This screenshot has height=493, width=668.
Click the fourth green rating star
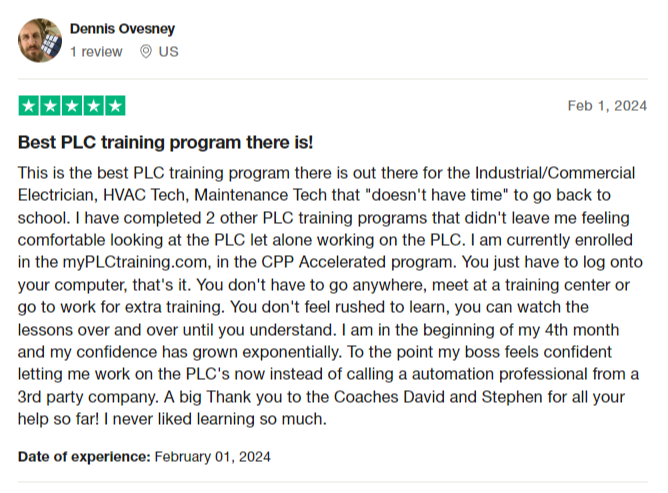pyautogui.click(x=93, y=106)
